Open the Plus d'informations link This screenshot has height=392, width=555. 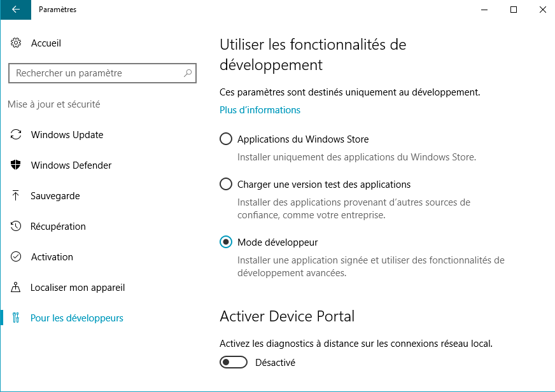point(260,110)
